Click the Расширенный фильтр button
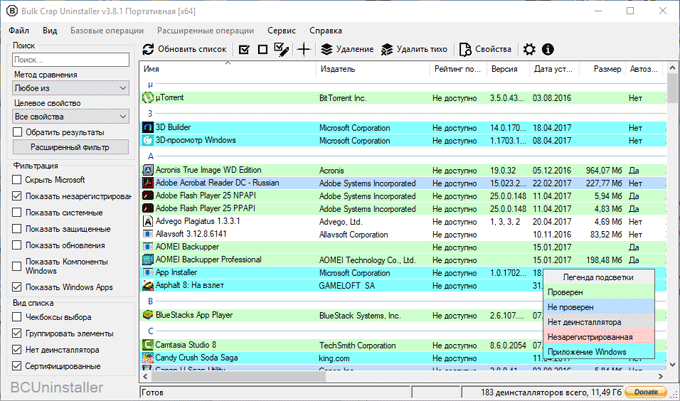The height and width of the screenshot is (401, 680). pos(70,147)
